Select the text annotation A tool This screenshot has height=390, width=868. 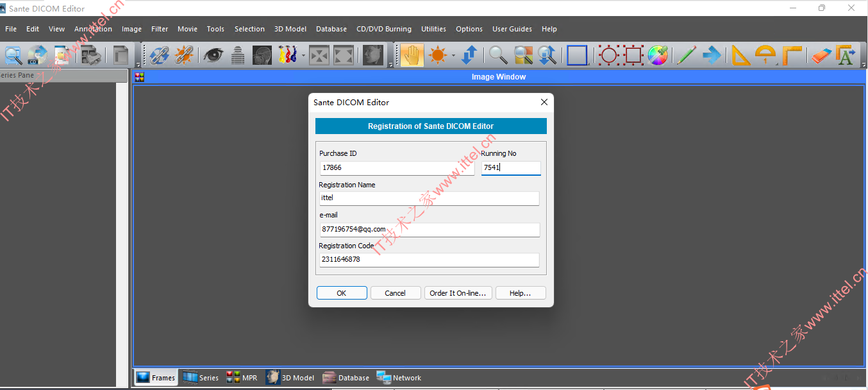tap(846, 55)
